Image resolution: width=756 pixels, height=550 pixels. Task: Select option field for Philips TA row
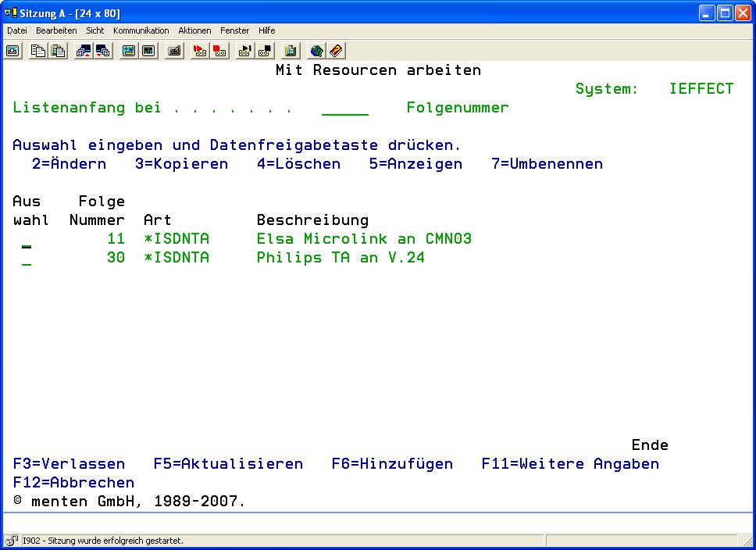pyautogui.click(x=27, y=259)
